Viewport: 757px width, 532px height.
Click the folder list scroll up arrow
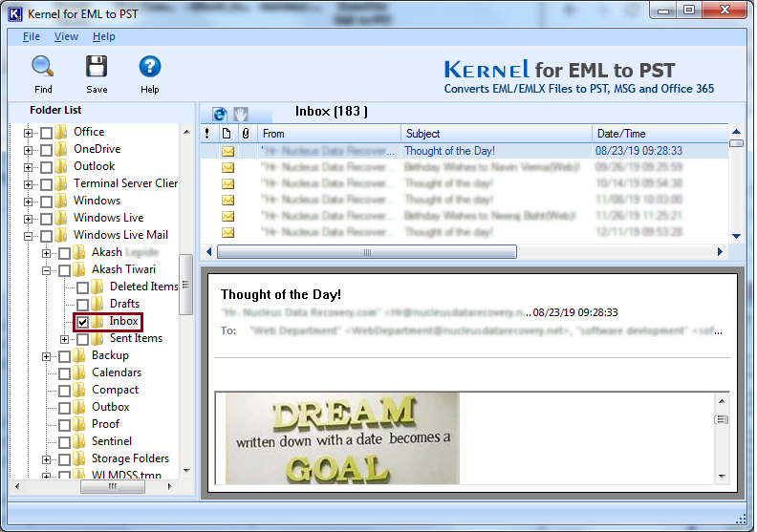click(x=186, y=132)
